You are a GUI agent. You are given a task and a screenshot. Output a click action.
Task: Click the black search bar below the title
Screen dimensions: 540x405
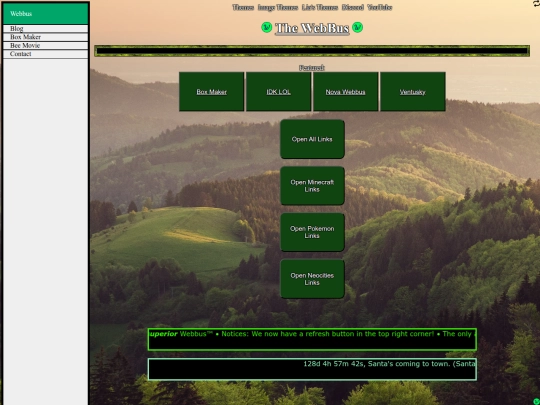(312, 51)
